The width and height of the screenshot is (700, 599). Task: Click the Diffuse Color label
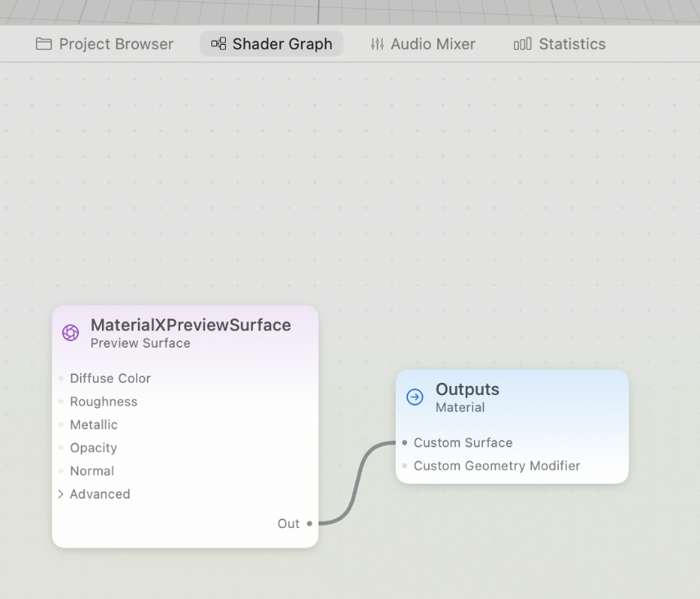110,379
